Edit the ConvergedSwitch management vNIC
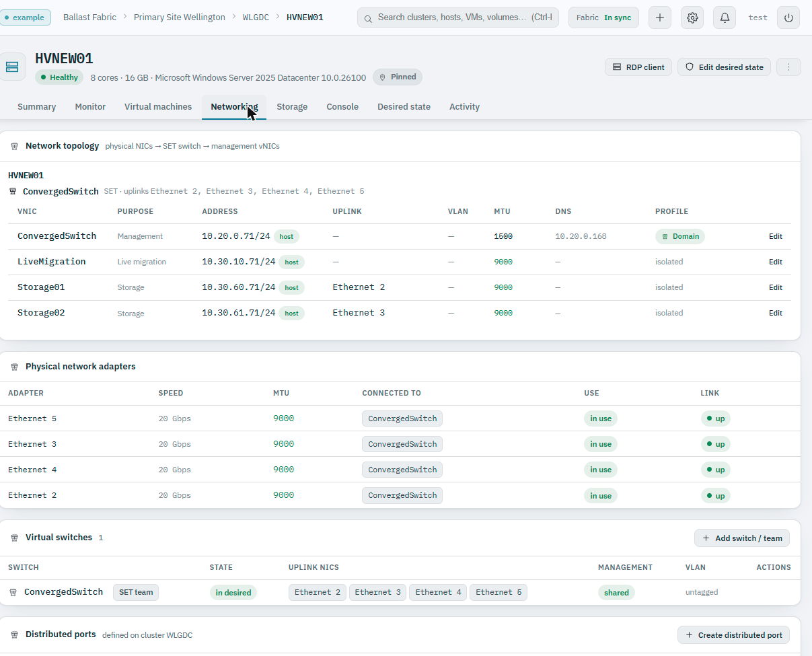 coord(776,236)
